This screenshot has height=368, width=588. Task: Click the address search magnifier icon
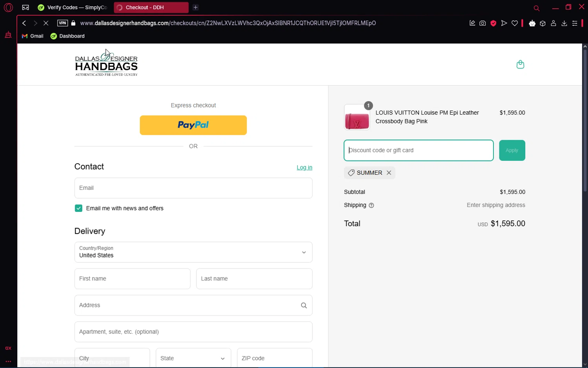click(x=304, y=305)
